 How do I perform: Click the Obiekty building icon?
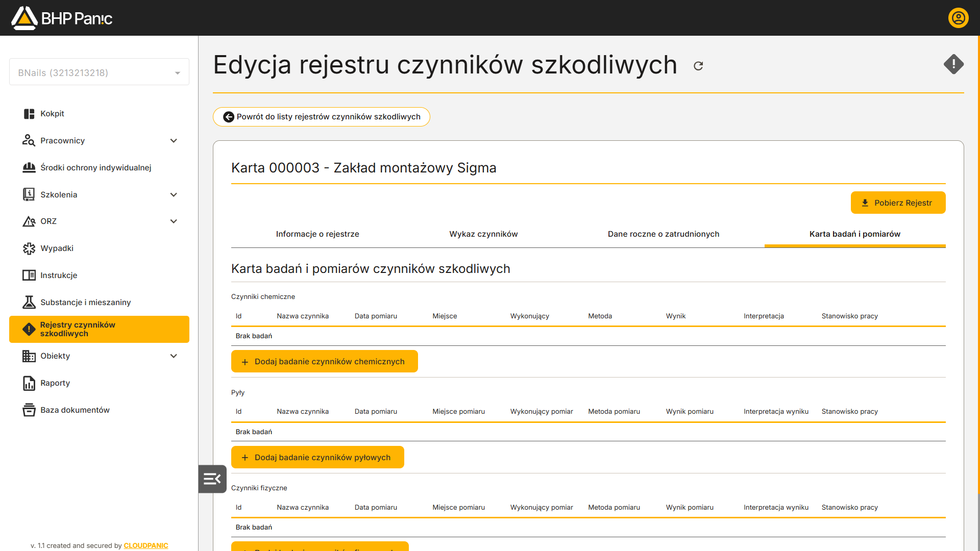[29, 356]
